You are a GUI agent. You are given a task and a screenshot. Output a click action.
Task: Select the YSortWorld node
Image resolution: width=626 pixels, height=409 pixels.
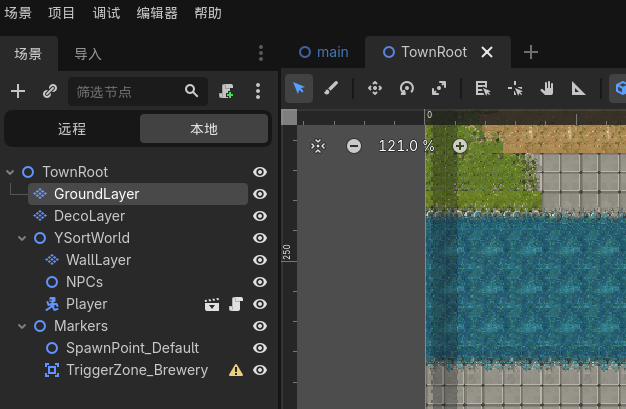[x=92, y=238]
